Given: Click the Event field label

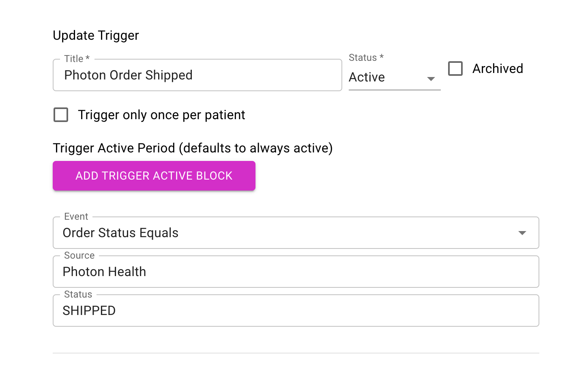Looking at the screenshot, I should pos(76,216).
